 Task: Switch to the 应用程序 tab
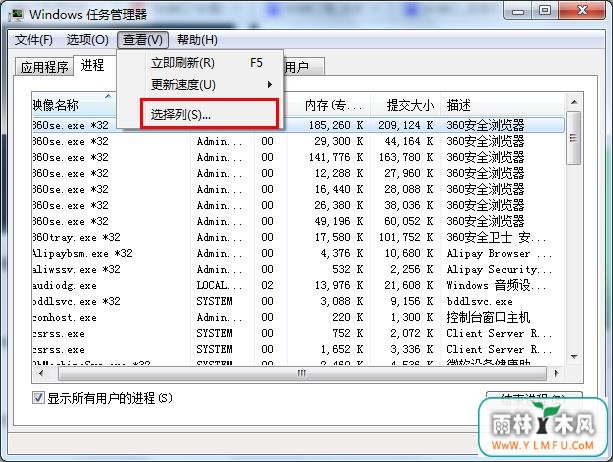45,67
